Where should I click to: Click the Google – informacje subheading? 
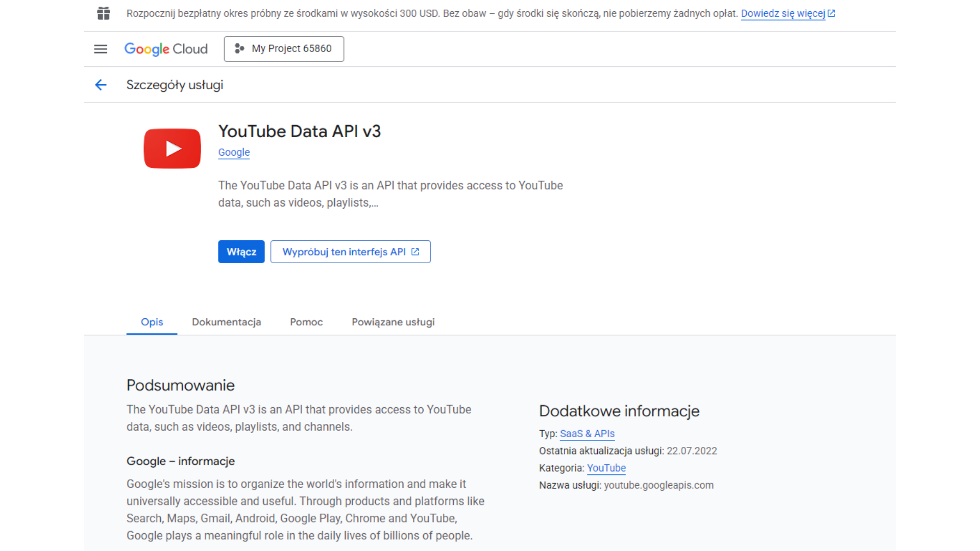pyautogui.click(x=181, y=461)
